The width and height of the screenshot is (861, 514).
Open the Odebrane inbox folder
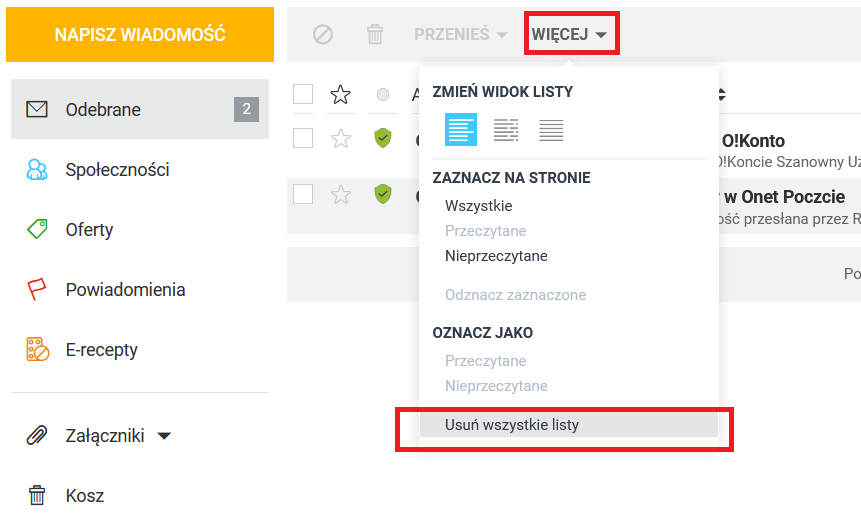(103, 110)
